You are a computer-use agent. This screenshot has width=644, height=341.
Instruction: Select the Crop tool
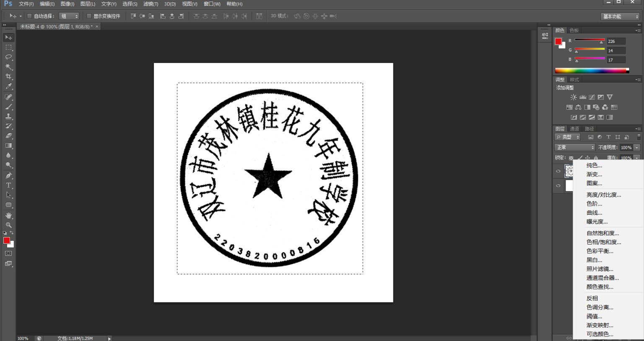[8, 77]
